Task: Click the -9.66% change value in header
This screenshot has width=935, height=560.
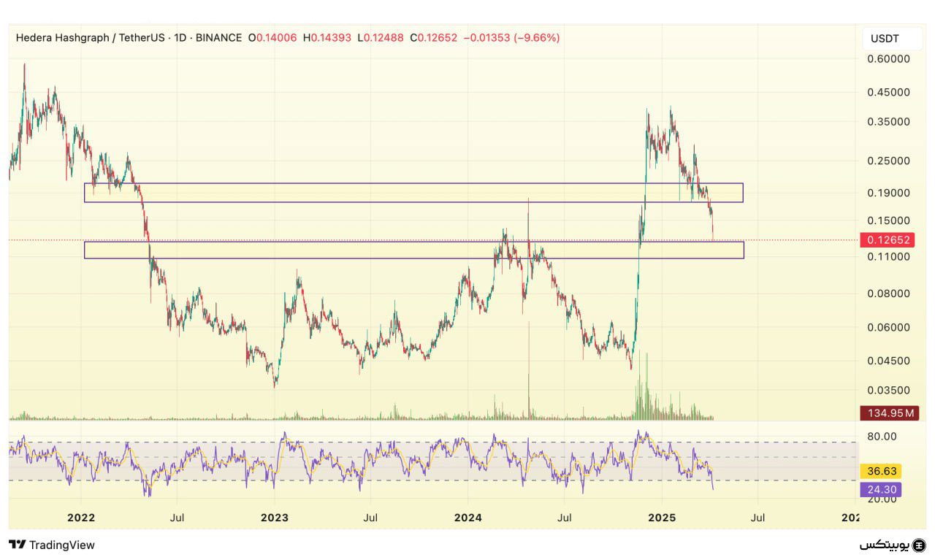Action: [x=537, y=38]
